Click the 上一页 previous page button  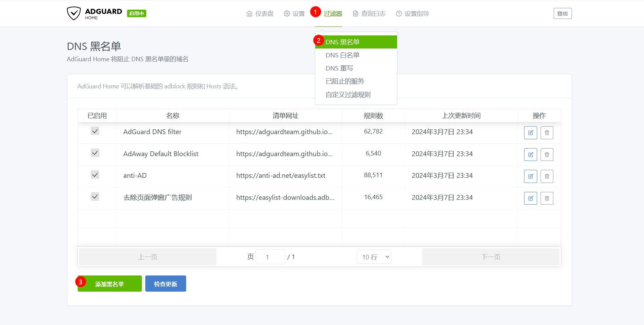pos(148,257)
